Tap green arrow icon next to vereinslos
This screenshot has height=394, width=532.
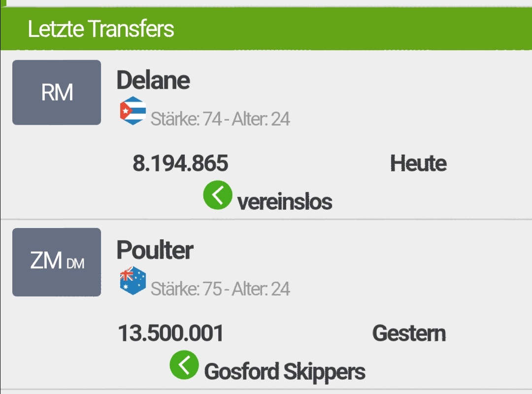[218, 195]
